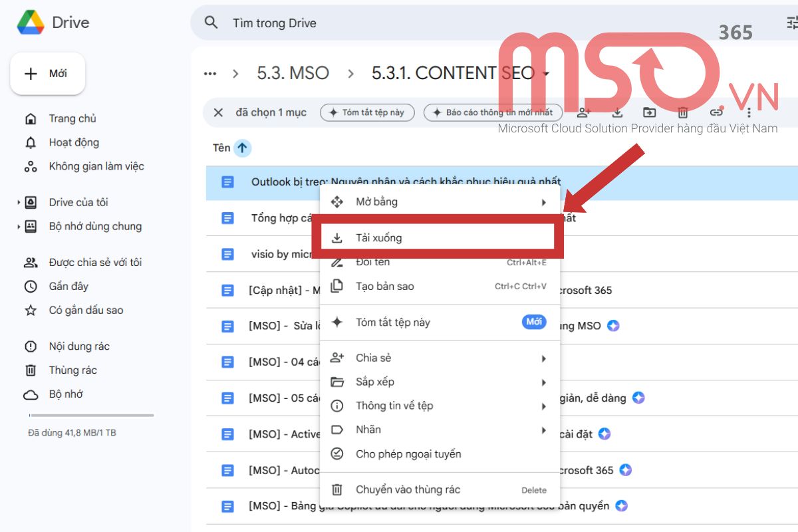This screenshot has height=532, width=798.
Task: Click move-to-folder toolbar icon
Action: coord(650,112)
